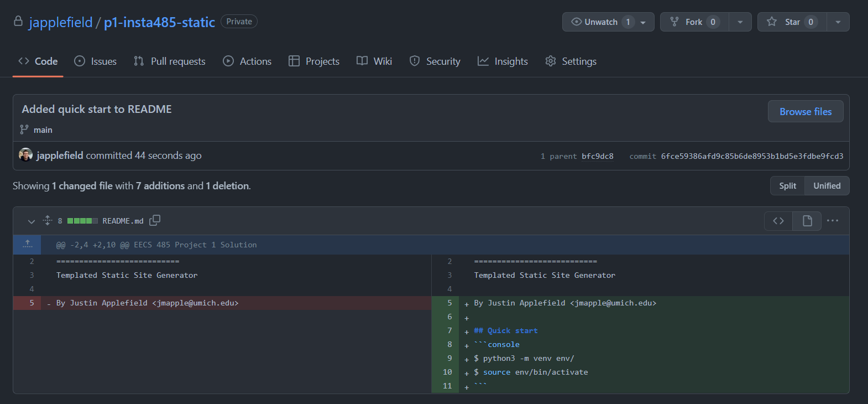868x404 pixels.
Task: Expand hidden lines above the hunk
Action: tap(27, 245)
